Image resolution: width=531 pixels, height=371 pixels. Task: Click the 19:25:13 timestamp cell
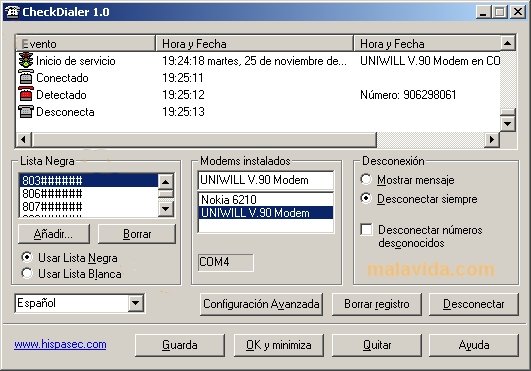[183, 112]
